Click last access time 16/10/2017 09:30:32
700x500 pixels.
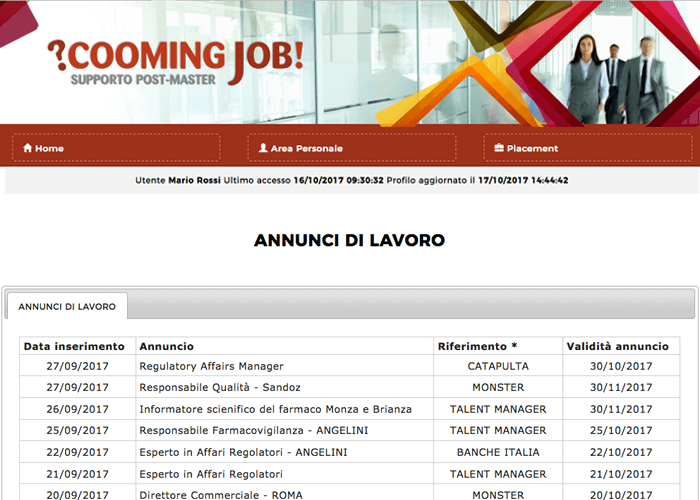click(x=338, y=180)
